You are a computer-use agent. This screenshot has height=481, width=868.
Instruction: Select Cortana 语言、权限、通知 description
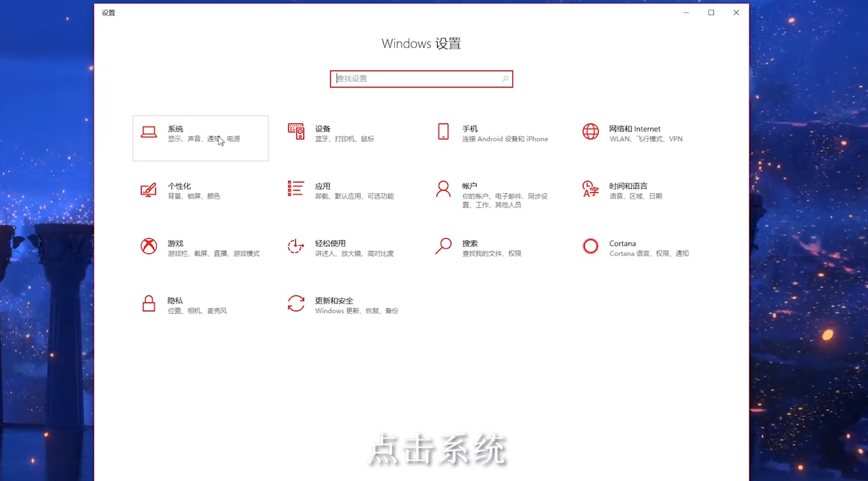649,254
